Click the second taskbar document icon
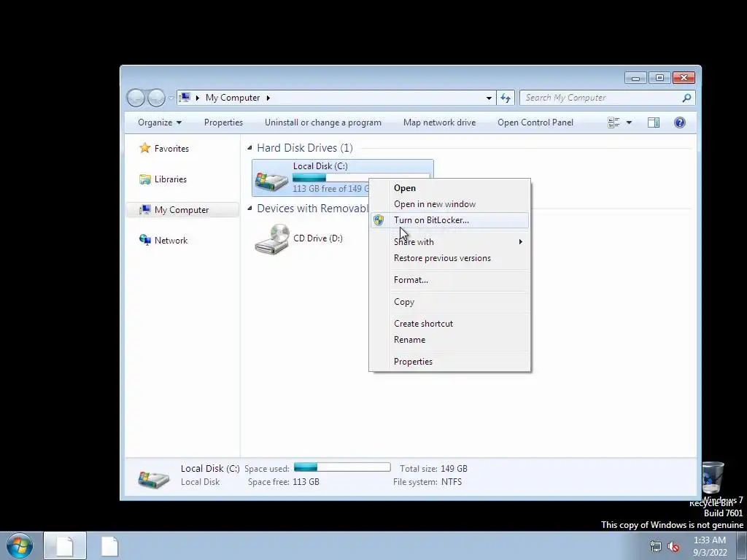The height and width of the screenshot is (560, 747). point(109,545)
